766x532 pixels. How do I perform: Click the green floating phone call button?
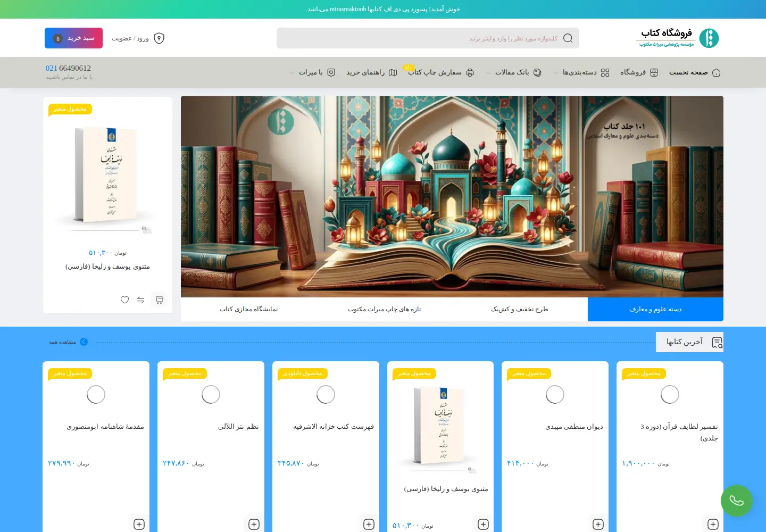pos(737,501)
